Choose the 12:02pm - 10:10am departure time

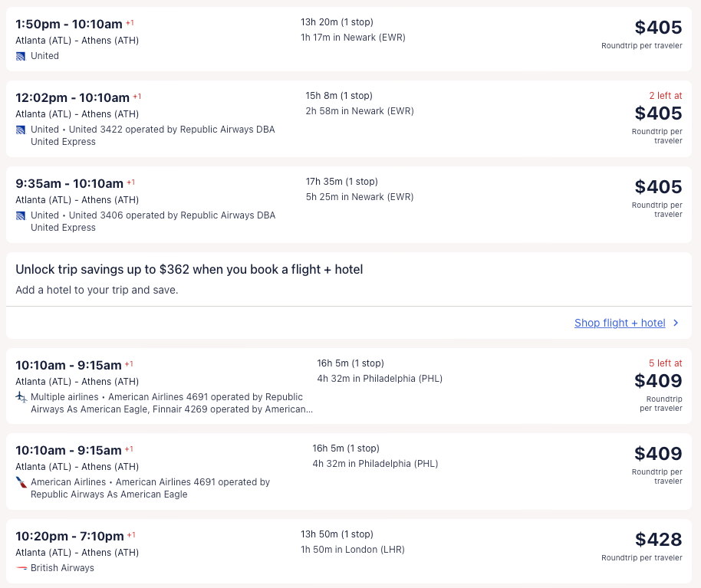pos(72,98)
